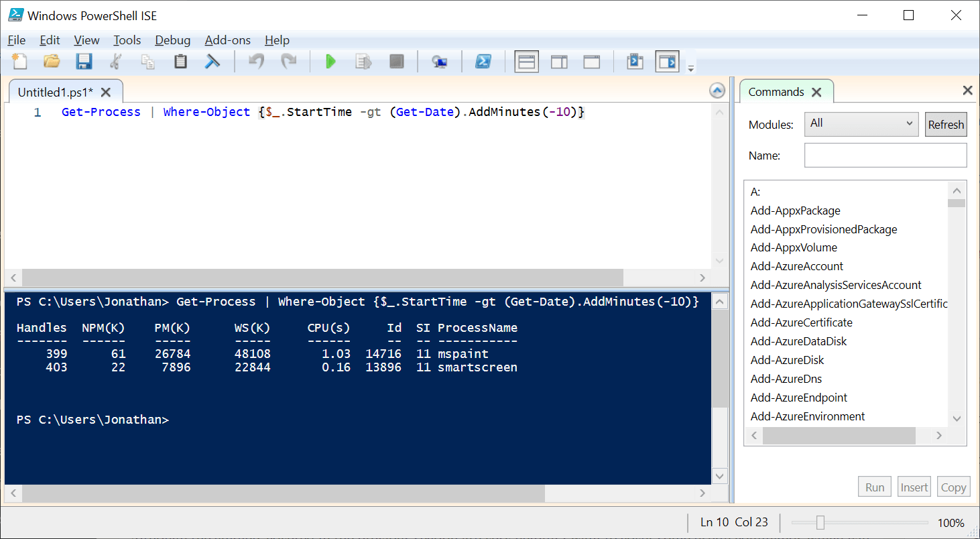980x539 pixels.
Task: Click the Copy button in Commands pane
Action: (953, 487)
